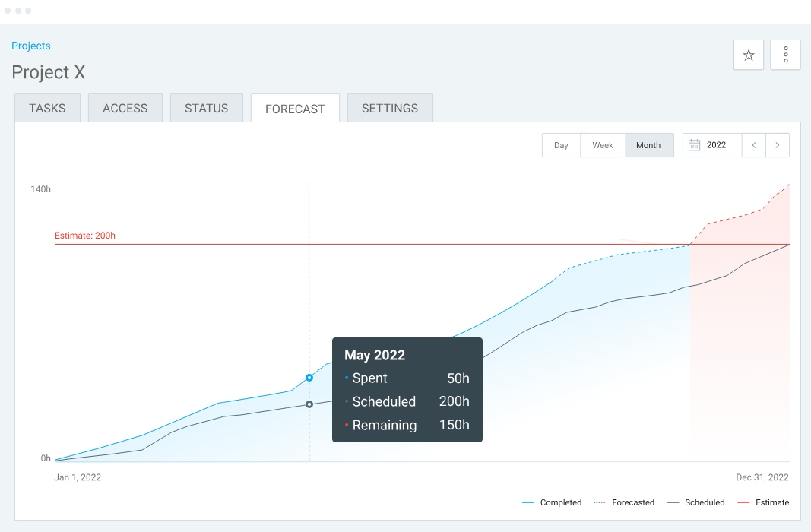Open the 2022 year selector

click(x=717, y=144)
